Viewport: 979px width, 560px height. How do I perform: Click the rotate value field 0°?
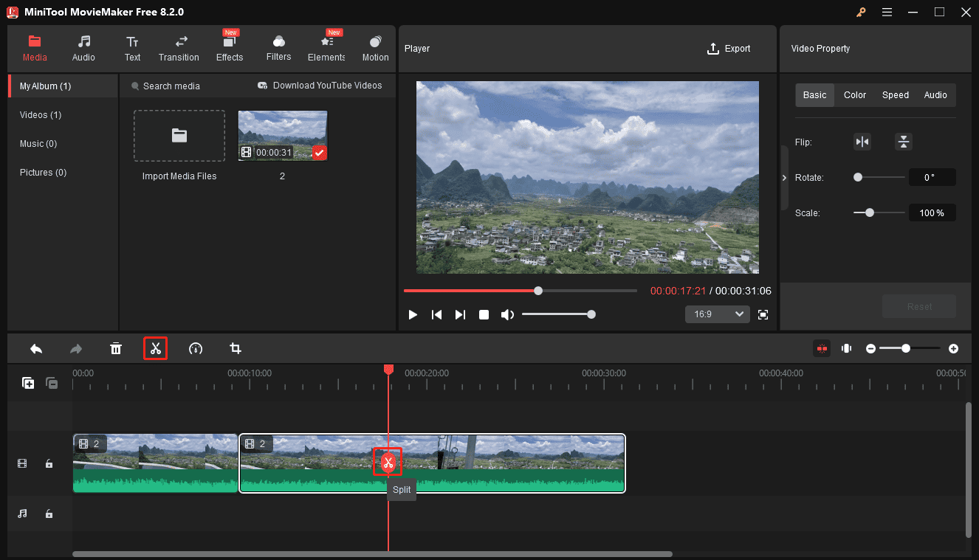click(932, 177)
